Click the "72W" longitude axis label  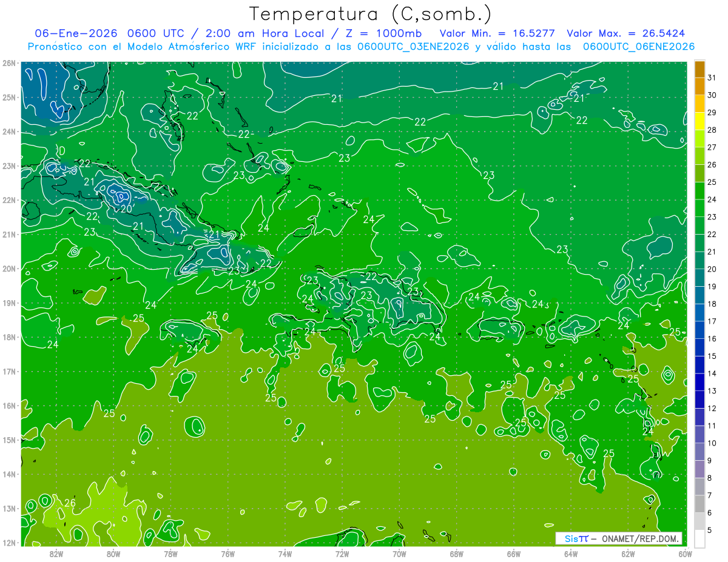(x=342, y=554)
